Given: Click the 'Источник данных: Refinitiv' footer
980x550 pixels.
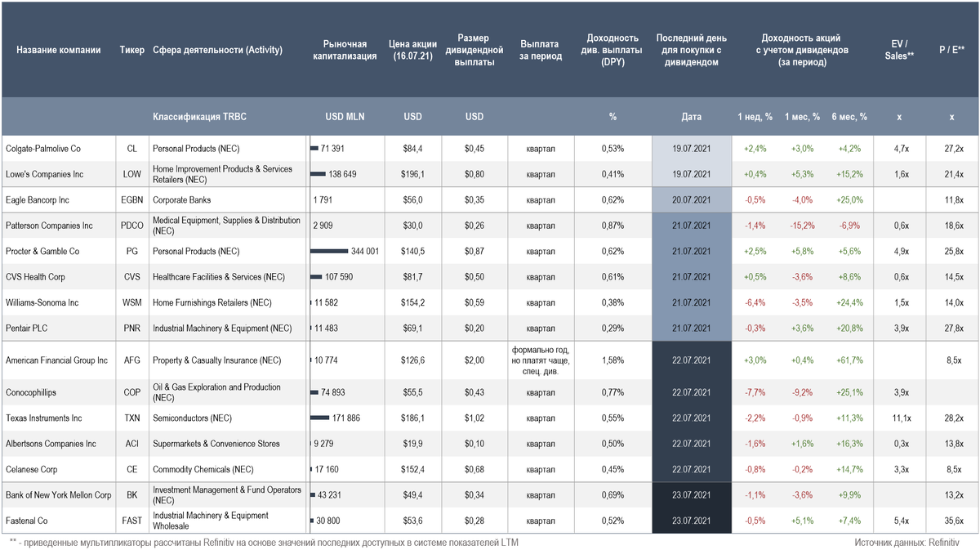Looking at the screenshot, I should (x=906, y=543).
